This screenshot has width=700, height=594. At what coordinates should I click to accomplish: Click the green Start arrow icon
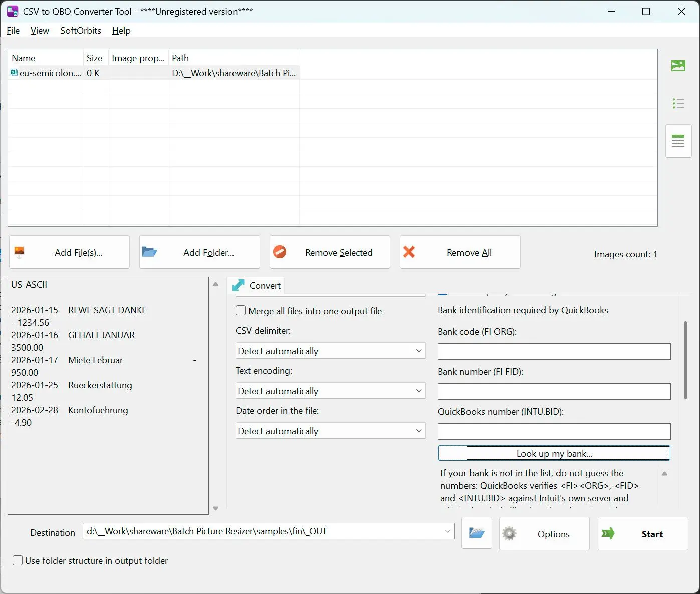[x=608, y=533]
